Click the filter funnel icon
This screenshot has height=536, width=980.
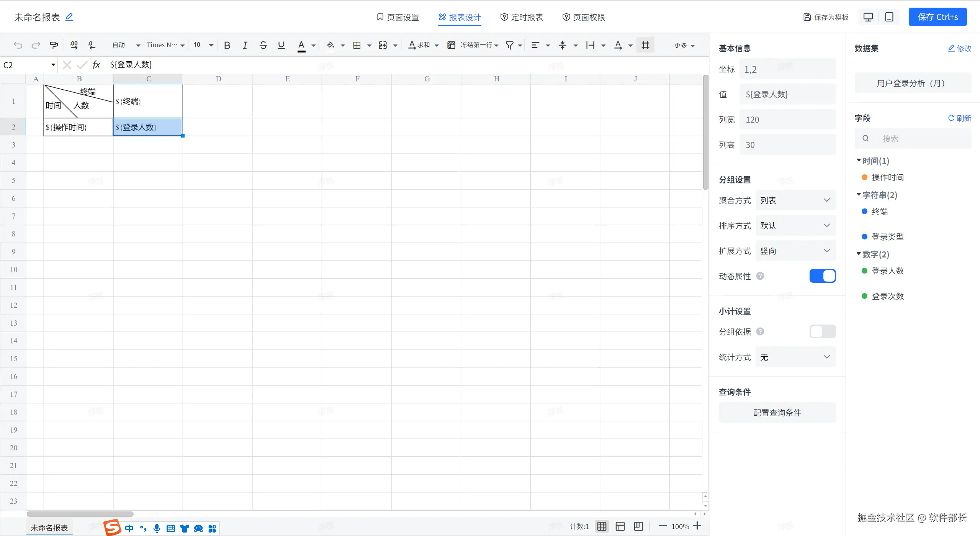[x=509, y=45]
